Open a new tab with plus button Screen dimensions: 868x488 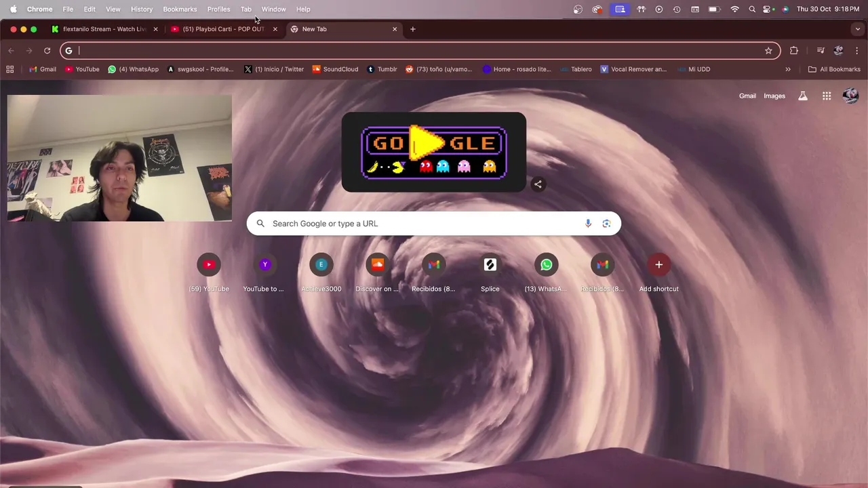tap(413, 29)
